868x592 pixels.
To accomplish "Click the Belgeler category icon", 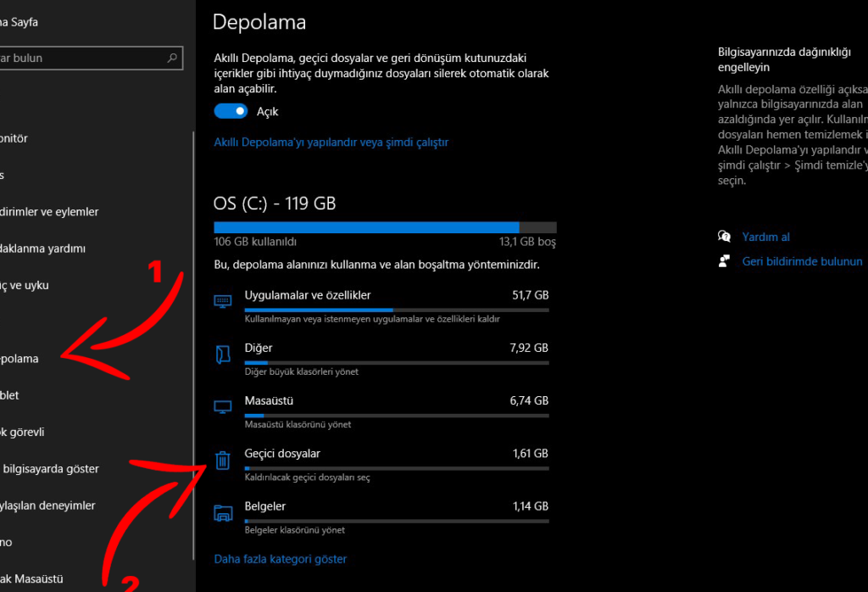I will coord(222,512).
